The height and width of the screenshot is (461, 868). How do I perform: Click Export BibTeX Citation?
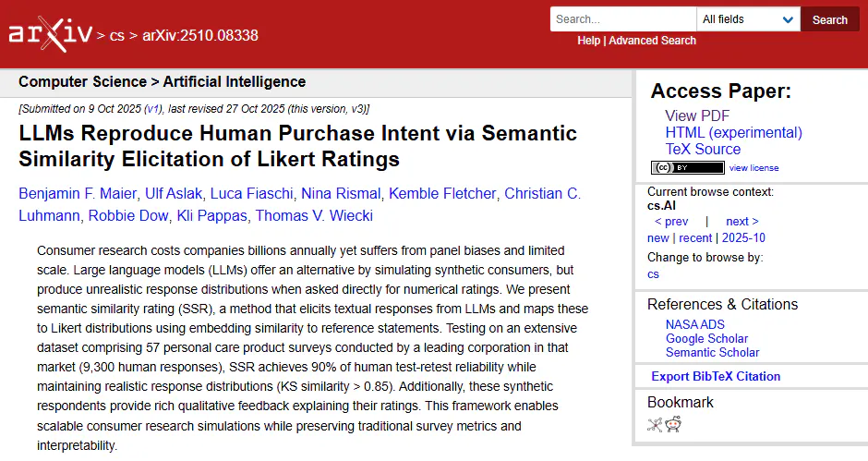click(716, 376)
